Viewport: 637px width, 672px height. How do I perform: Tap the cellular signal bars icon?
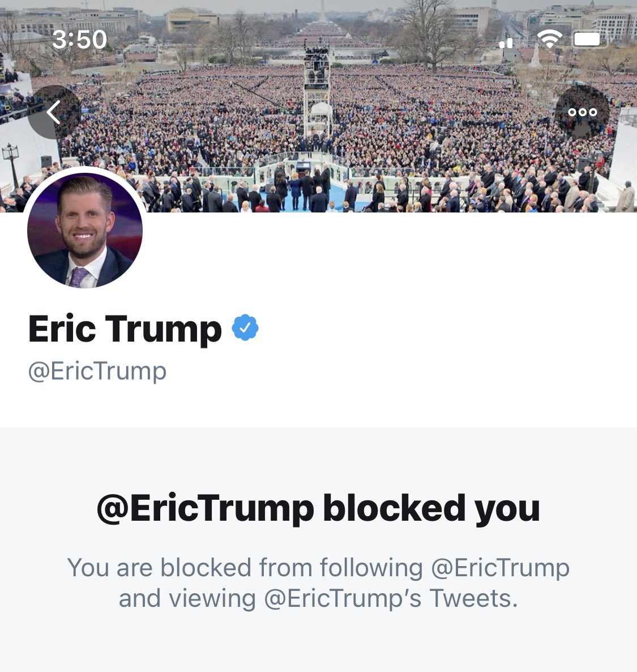[x=506, y=42]
